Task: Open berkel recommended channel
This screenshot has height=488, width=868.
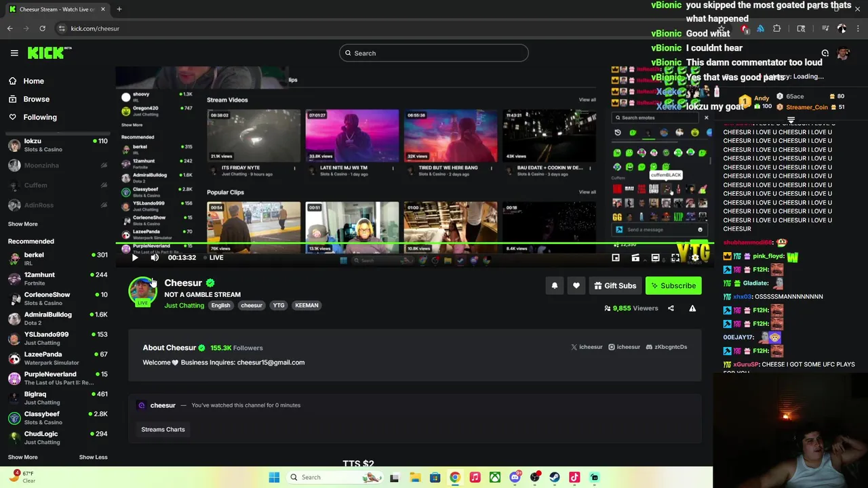Action: coord(58,259)
